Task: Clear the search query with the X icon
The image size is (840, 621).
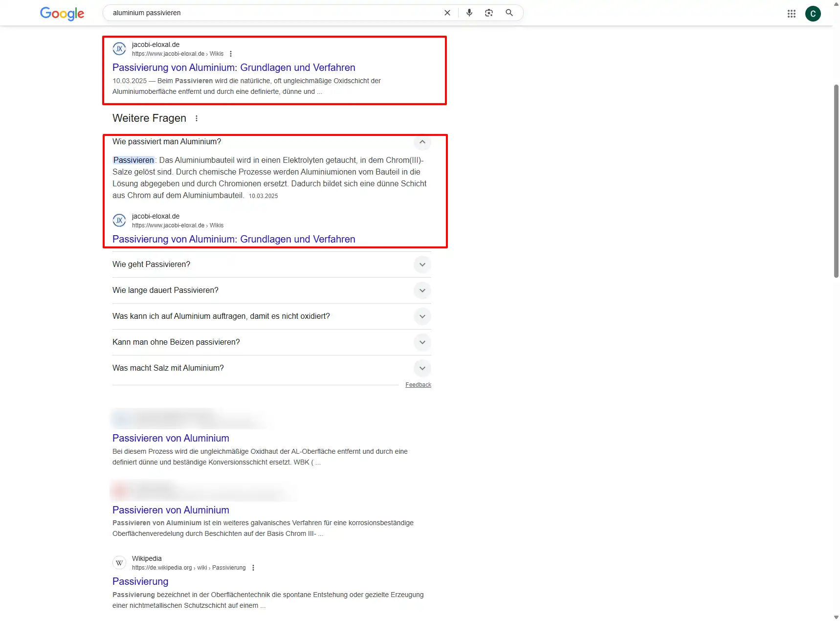Action: pos(447,13)
